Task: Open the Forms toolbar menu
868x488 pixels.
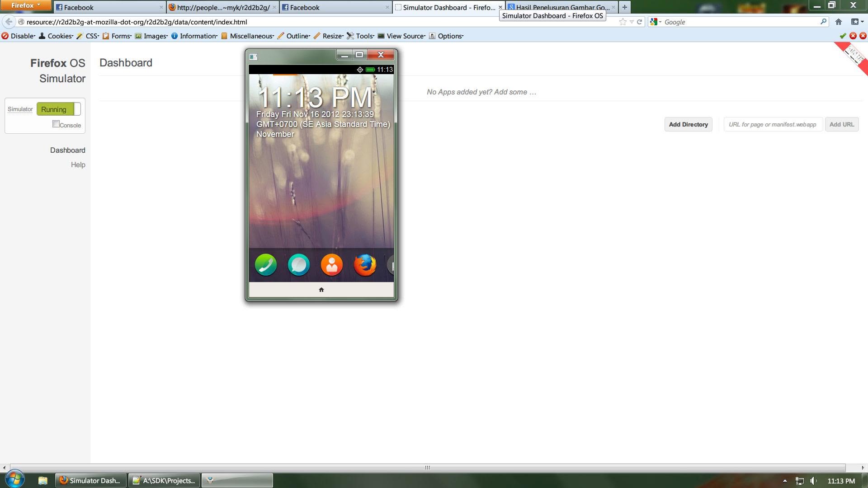Action: coord(117,36)
